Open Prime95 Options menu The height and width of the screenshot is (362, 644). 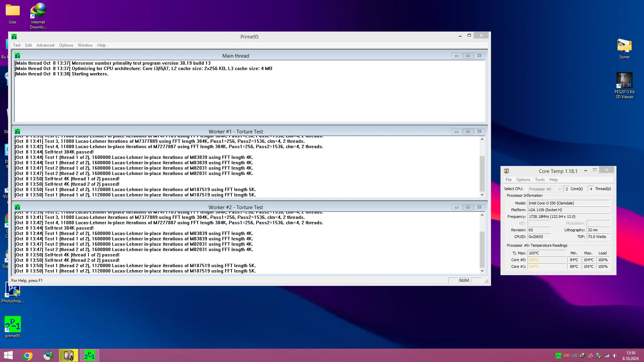(x=66, y=45)
